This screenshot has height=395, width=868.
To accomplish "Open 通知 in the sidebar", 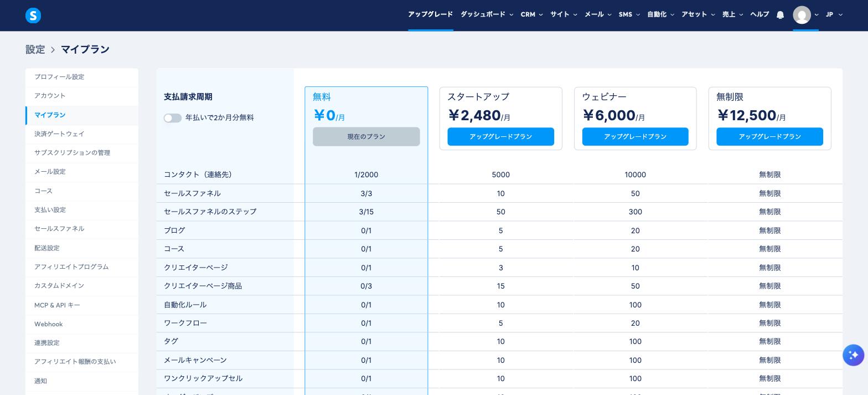I will click(x=82, y=381).
